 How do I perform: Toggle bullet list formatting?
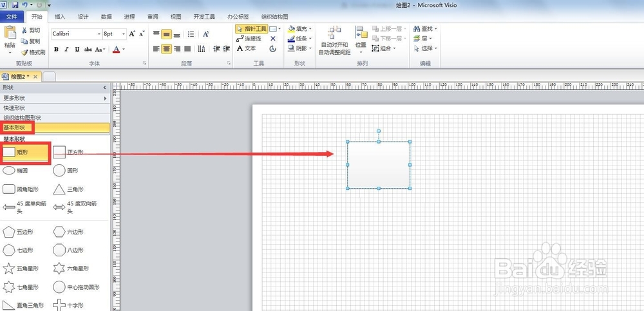[x=191, y=33]
